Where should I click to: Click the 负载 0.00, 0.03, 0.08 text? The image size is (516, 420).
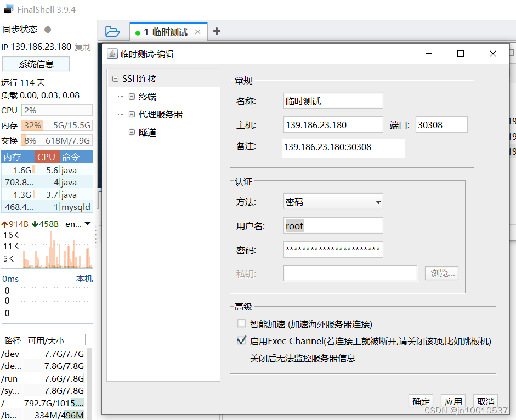pyautogui.click(x=40, y=95)
